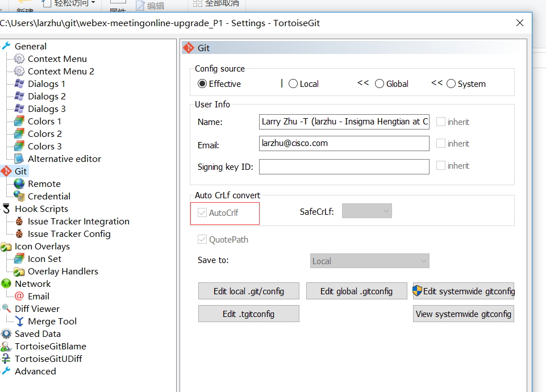Click the Email at-sign icon

pyautogui.click(x=19, y=296)
